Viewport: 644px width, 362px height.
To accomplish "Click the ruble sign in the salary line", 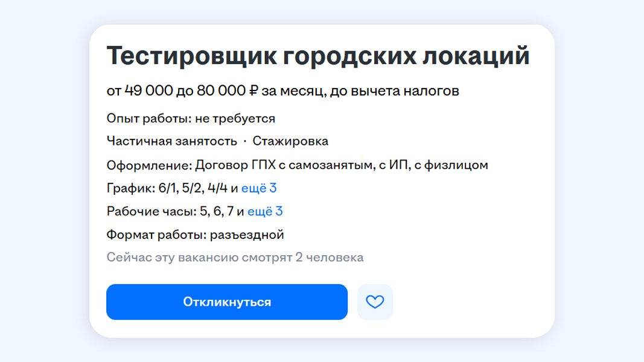I will (253, 91).
